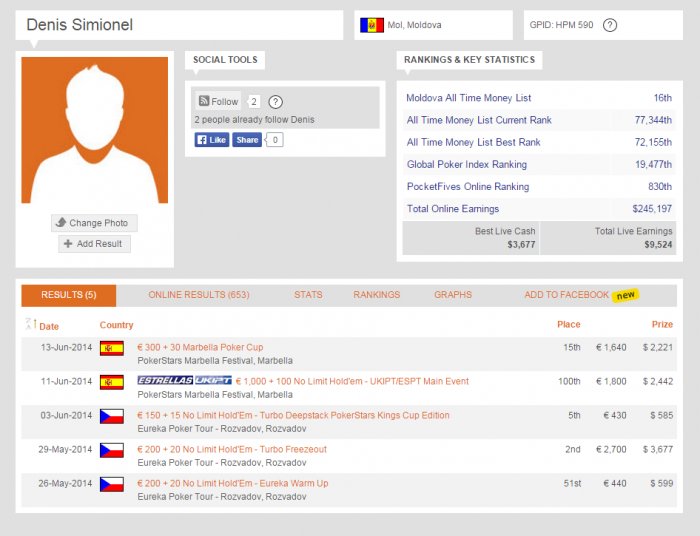Click the Add Result button

tap(94, 244)
